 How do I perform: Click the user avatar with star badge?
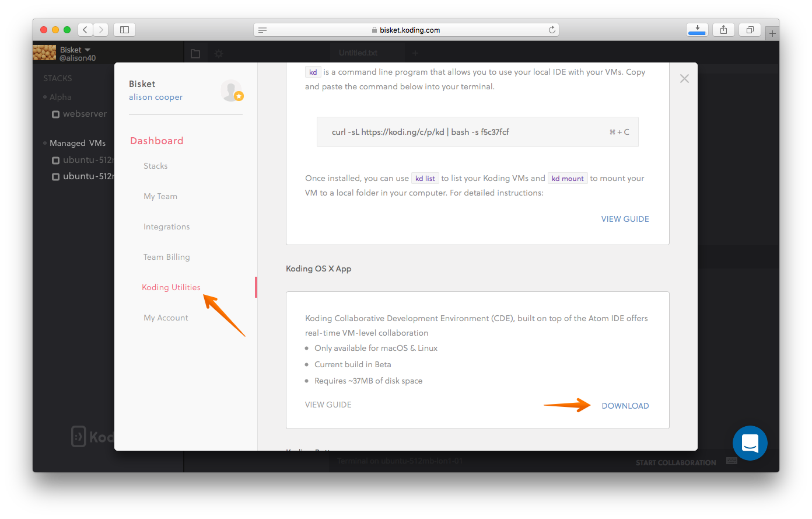pos(232,90)
